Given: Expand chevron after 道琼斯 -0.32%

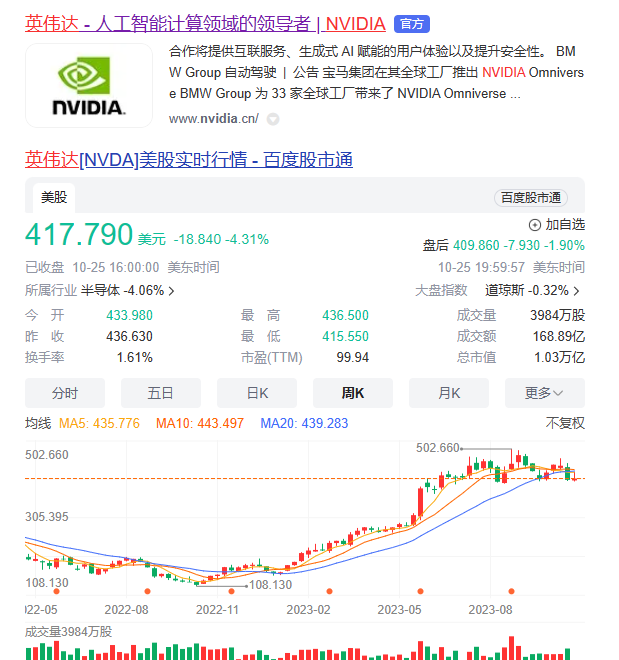Looking at the screenshot, I should pyautogui.click(x=576, y=291).
